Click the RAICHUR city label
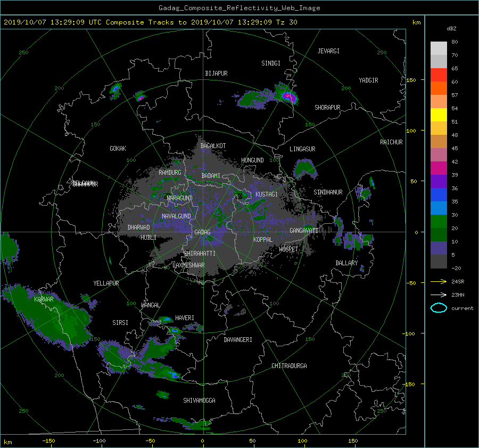Screen dimensions: 479x448 point(391,142)
